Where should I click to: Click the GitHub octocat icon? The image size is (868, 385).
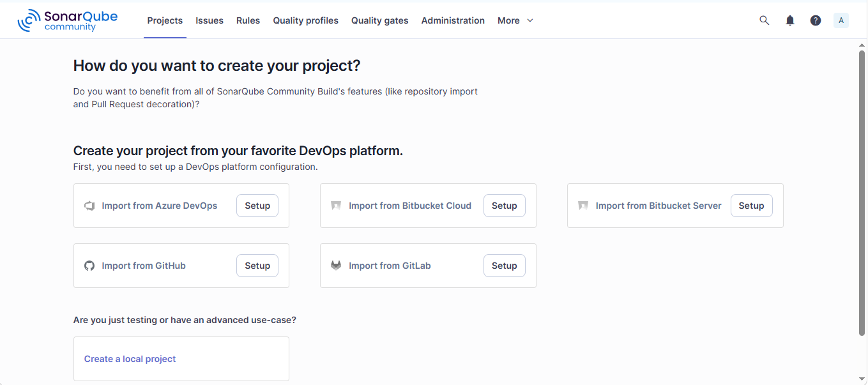click(x=89, y=266)
